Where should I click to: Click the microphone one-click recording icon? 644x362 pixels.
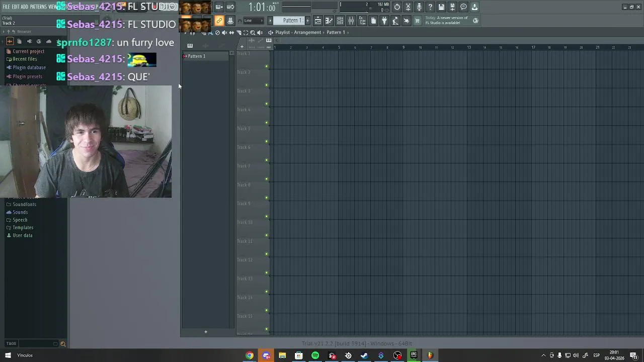pos(419,7)
